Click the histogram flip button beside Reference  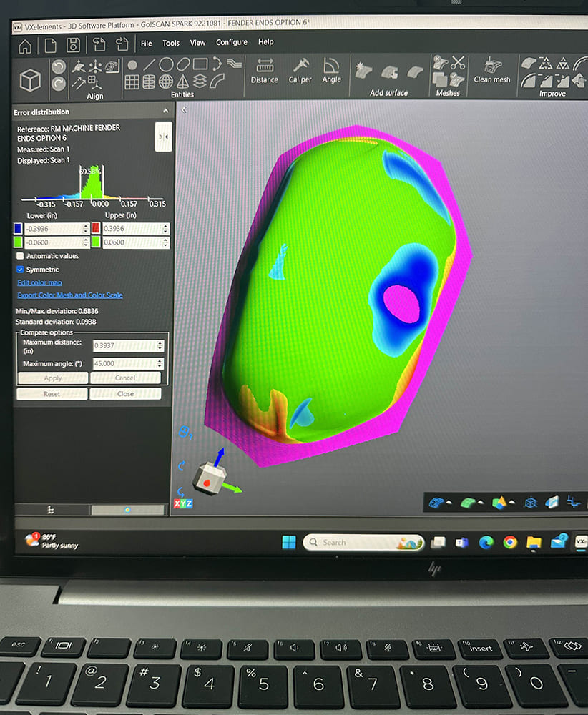(163, 137)
